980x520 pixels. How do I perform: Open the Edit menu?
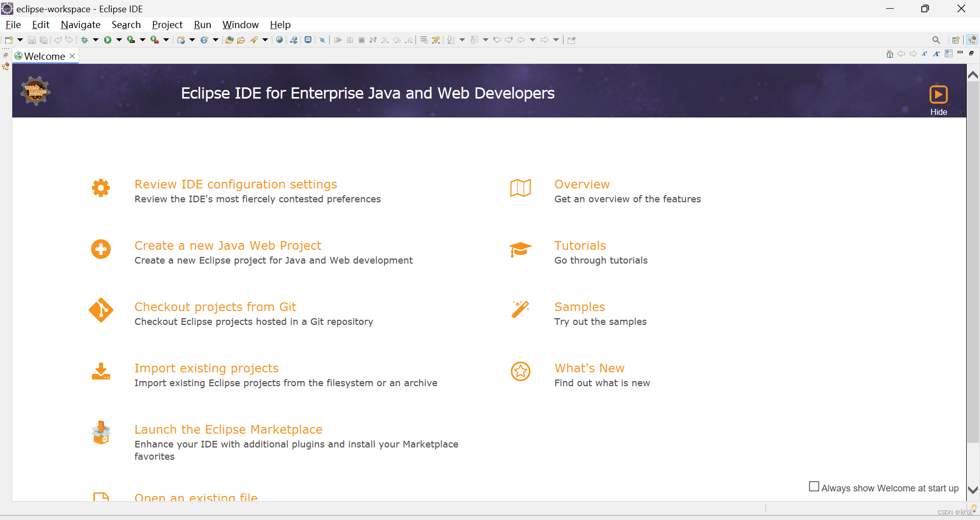point(41,25)
